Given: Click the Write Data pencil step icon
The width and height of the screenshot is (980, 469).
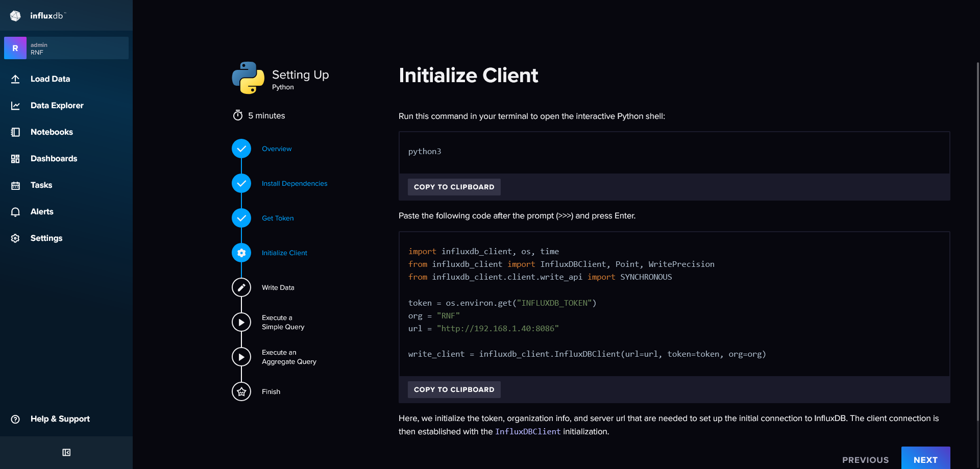Looking at the screenshot, I should [241, 288].
